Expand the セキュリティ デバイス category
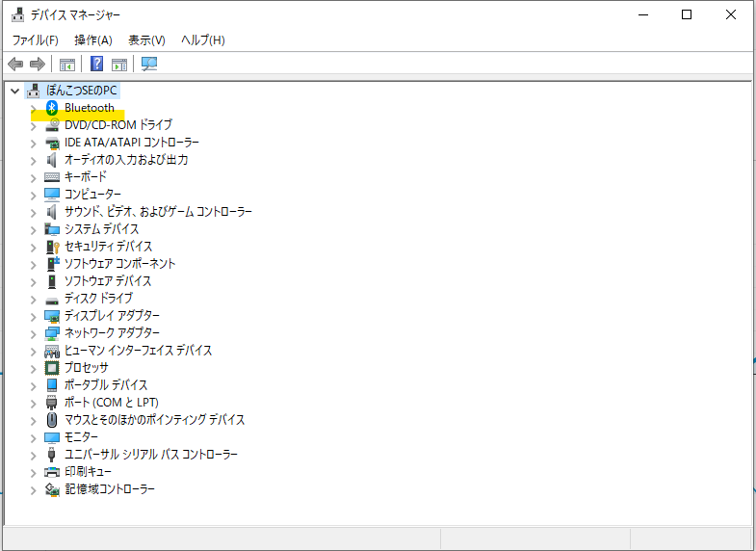This screenshot has width=756, height=551. [34, 248]
